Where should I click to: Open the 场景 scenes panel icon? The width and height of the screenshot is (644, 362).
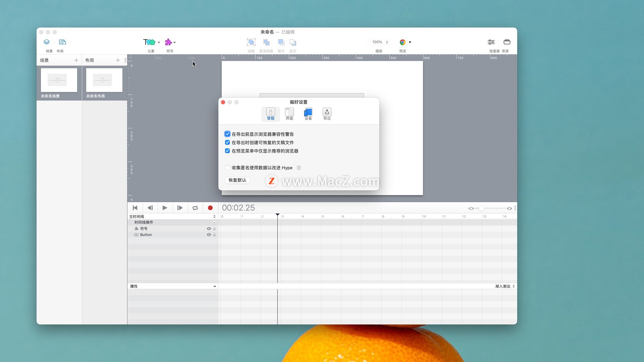pos(47,42)
